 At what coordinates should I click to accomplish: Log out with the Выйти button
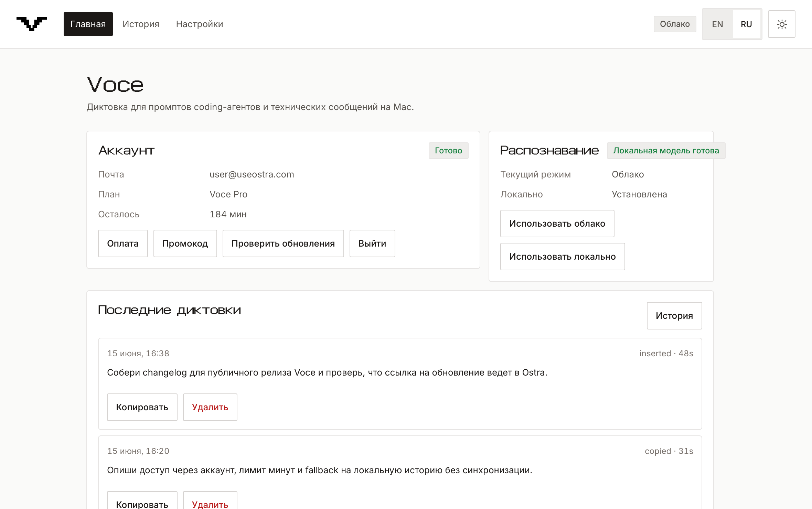(372, 243)
